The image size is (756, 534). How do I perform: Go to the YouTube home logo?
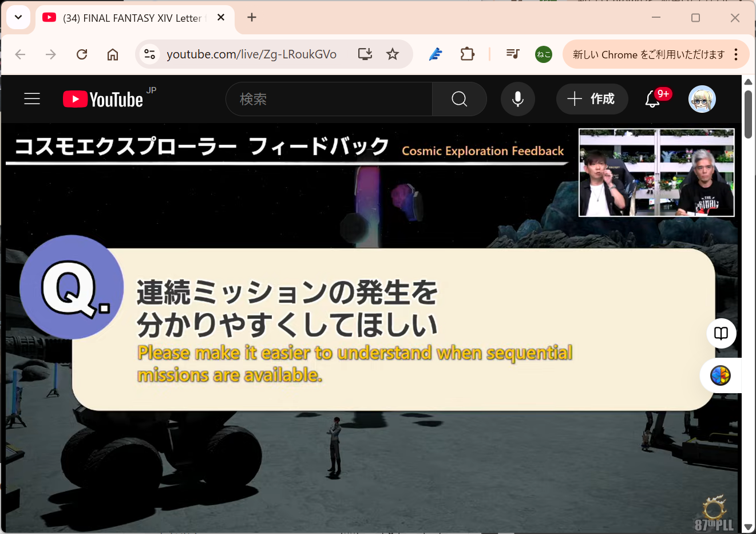tap(103, 99)
